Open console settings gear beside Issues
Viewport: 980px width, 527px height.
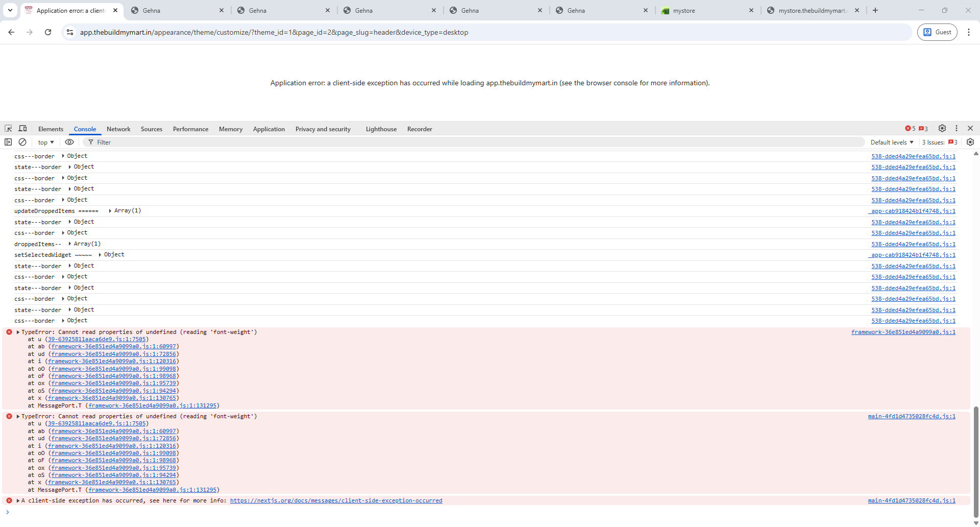tap(970, 142)
